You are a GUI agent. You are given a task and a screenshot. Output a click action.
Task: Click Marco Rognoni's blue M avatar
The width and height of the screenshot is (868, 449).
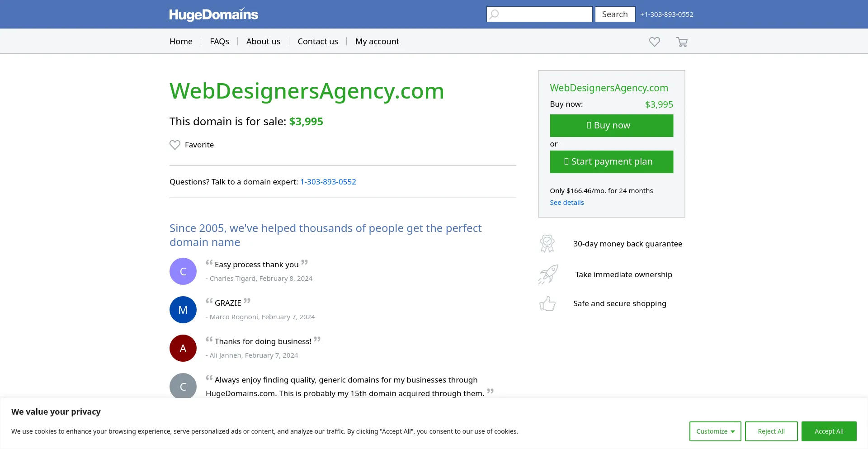183,310
